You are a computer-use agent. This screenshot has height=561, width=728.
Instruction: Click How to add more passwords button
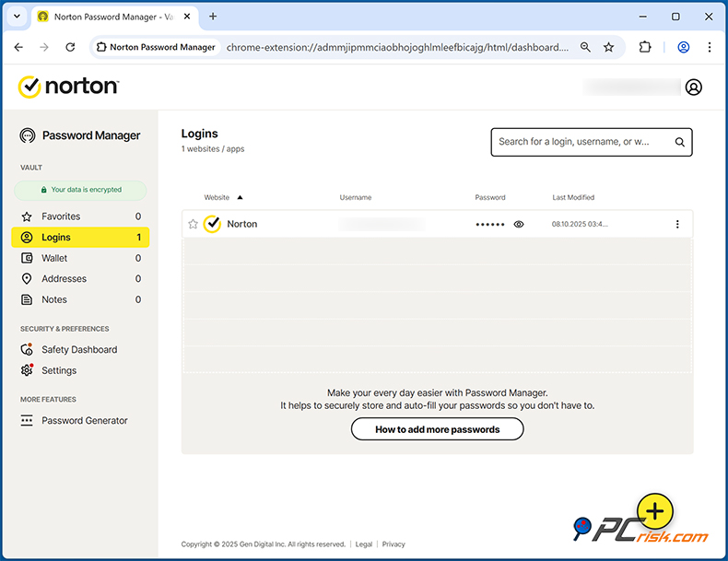tap(437, 429)
